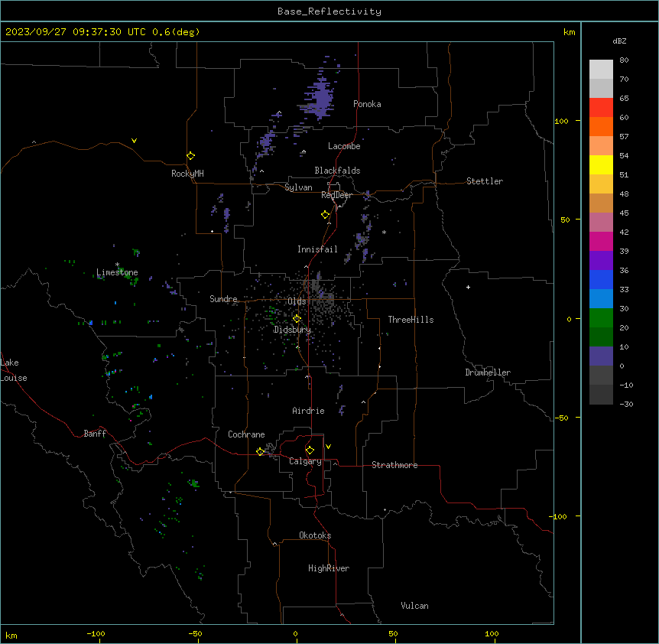Click the -50 tick on the right vertical axis
659x644 pixels.
[x=562, y=418]
